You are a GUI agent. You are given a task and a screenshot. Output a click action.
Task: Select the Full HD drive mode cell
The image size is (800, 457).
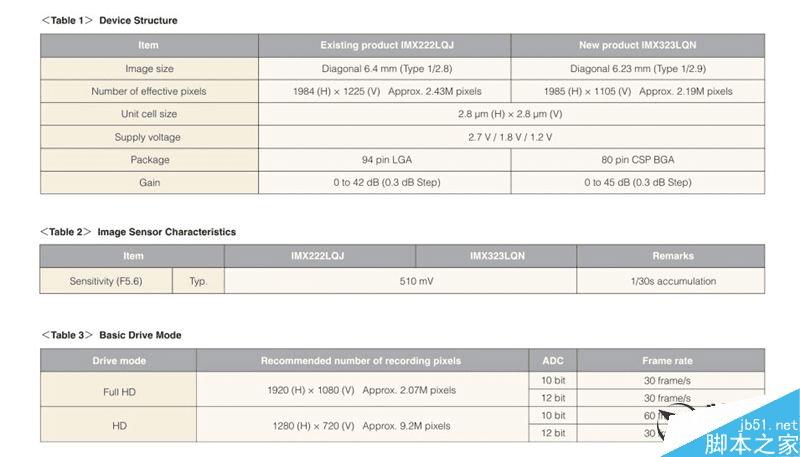coord(119,392)
